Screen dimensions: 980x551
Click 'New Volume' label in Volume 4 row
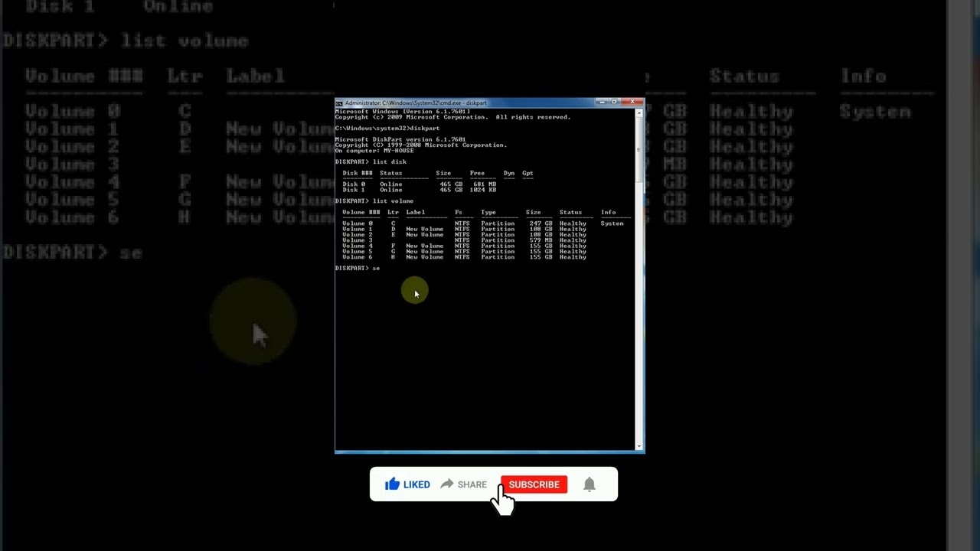click(425, 246)
